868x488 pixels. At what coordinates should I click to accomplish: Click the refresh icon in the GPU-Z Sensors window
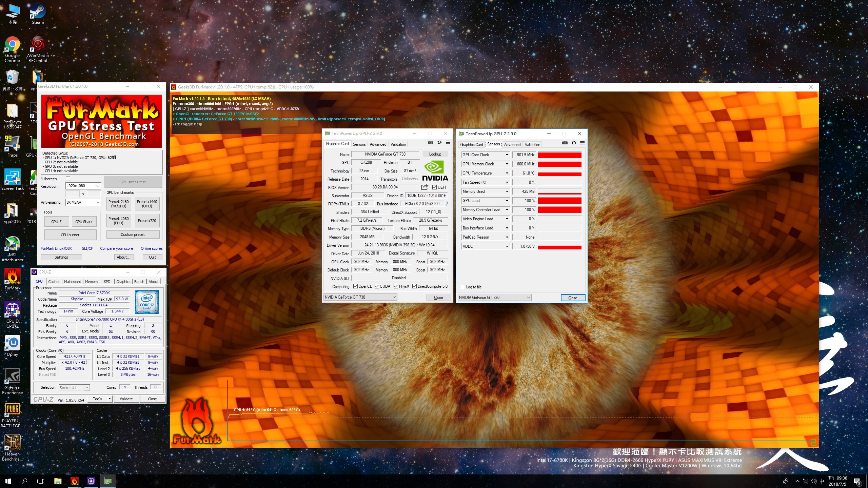[x=574, y=143]
